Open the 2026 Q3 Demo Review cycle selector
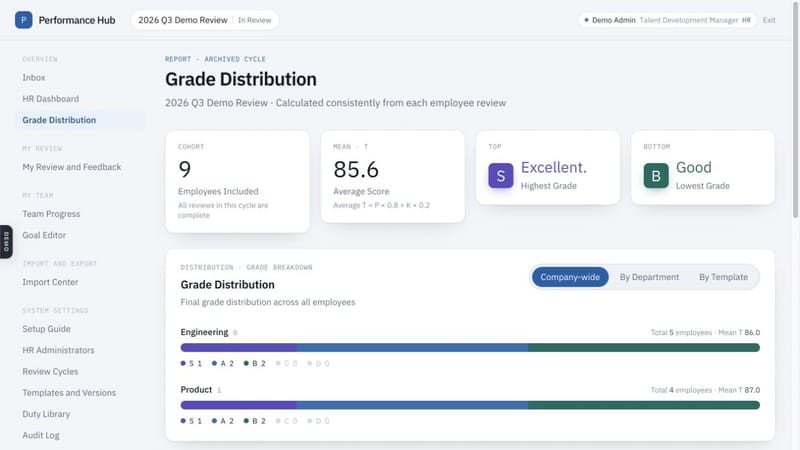800x450 pixels. [205, 20]
